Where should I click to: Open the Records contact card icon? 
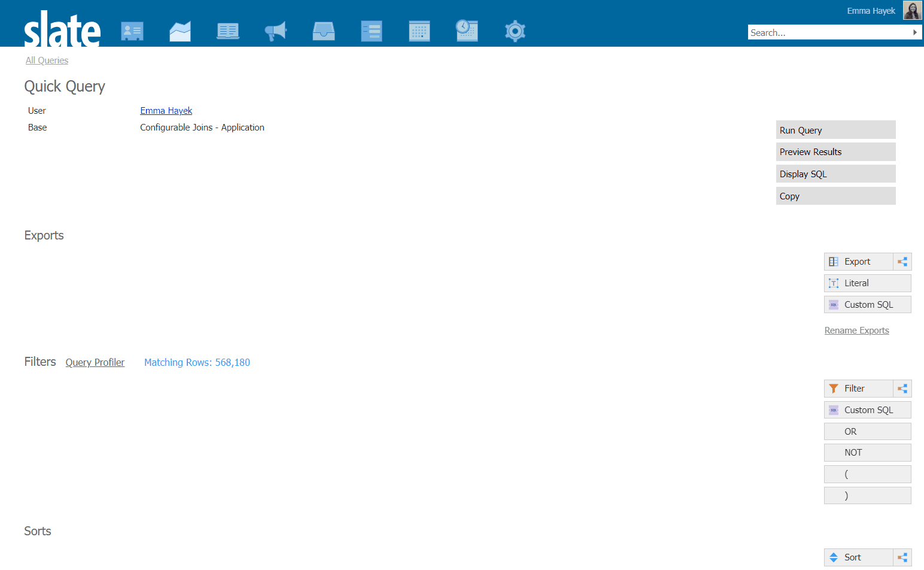(x=132, y=31)
